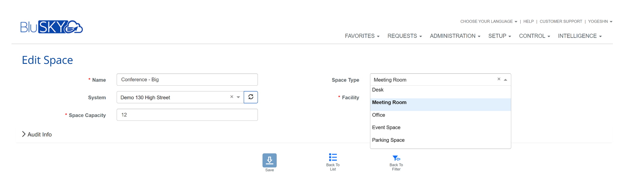Screen dimensions: 644x184
Task: Open the Intelligence menu
Action: (x=579, y=36)
